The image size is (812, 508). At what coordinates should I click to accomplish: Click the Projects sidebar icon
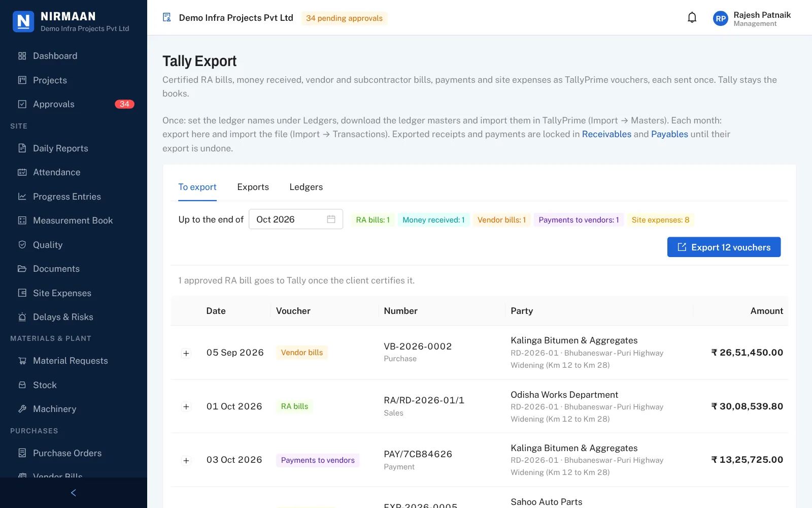(22, 80)
